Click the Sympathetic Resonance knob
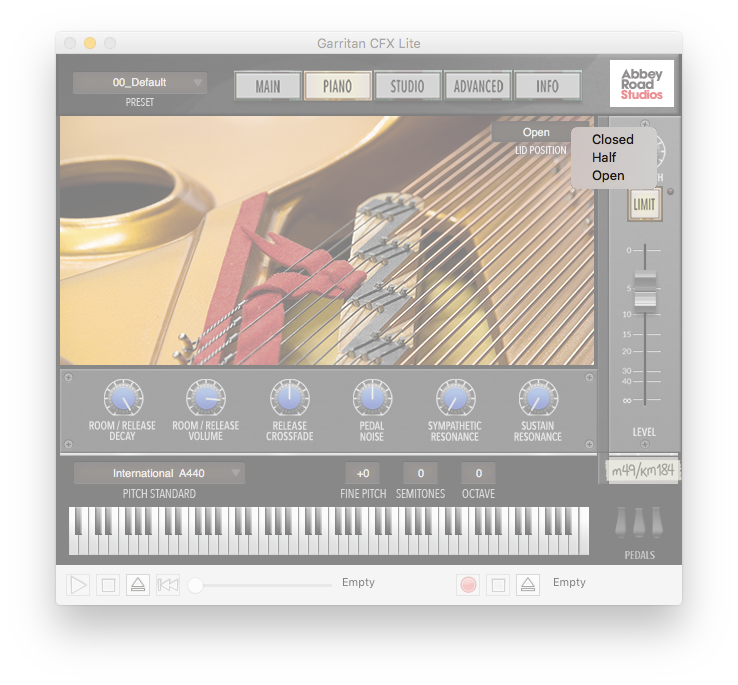Screen dimensions: 738x685 [455, 398]
